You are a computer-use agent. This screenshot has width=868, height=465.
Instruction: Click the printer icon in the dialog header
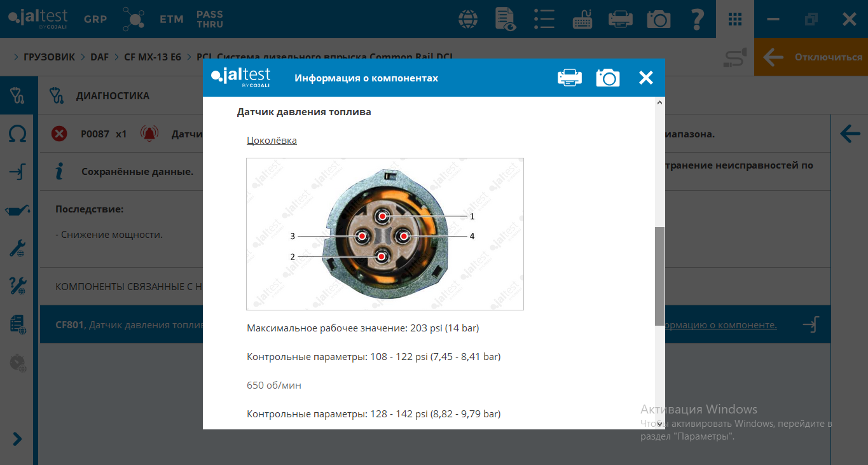click(x=569, y=78)
